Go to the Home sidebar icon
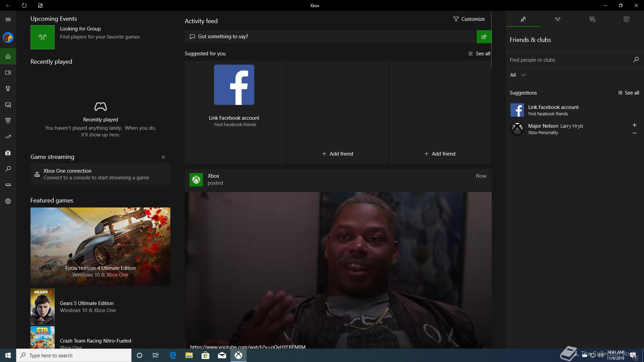This screenshot has width=644, height=362. pos(8,56)
